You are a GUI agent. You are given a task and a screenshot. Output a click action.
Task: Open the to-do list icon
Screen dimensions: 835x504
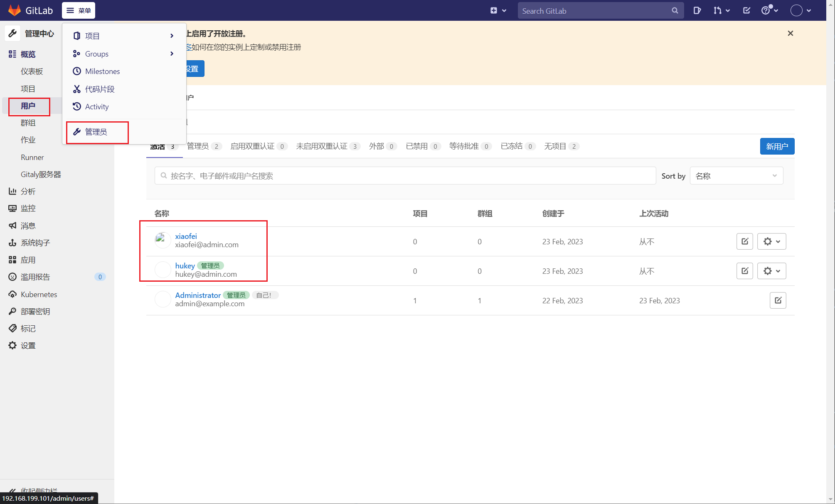pos(746,11)
